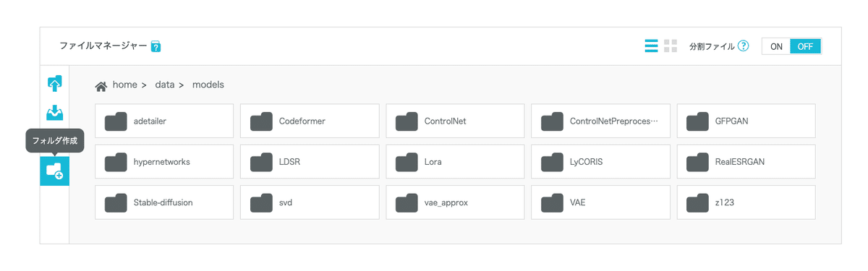The width and height of the screenshot is (868, 271).
Task: Open the VAE folder
Action: pos(600,202)
